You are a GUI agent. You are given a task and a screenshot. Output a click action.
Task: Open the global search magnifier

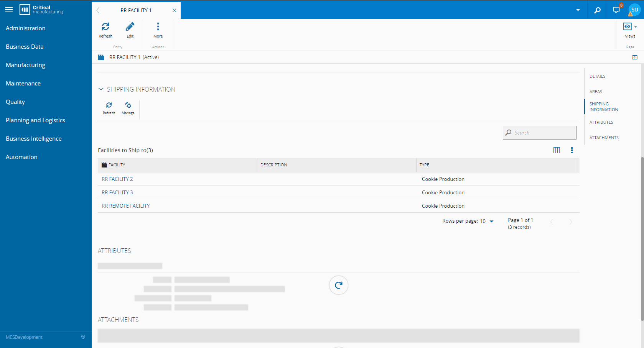pos(597,10)
